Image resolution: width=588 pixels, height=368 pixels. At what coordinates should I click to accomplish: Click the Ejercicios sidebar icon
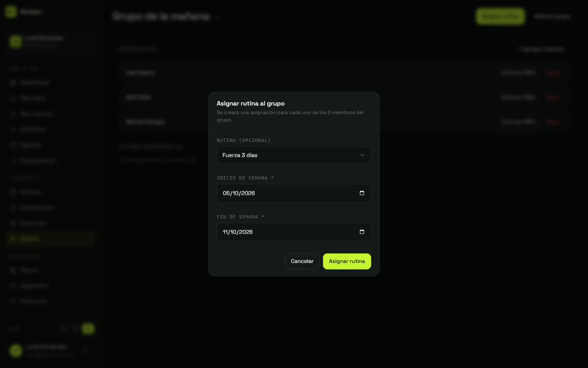(x=13, y=223)
